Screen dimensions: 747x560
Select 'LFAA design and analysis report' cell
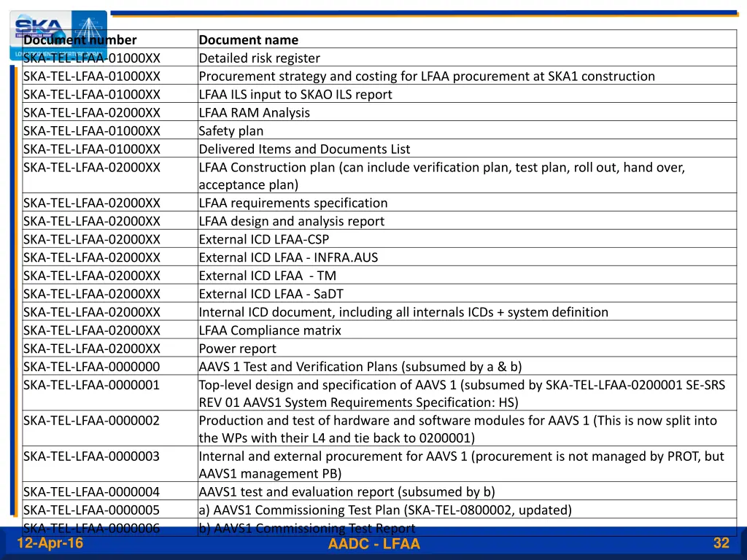click(291, 222)
